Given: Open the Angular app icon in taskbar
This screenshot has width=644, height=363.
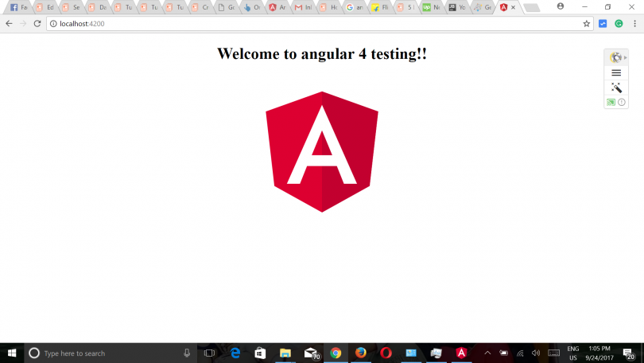Looking at the screenshot, I should click(x=461, y=353).
